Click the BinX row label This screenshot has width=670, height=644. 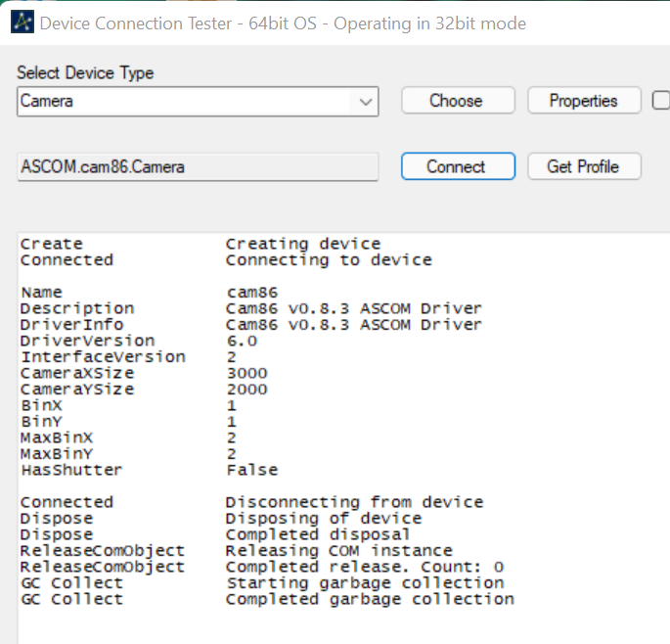pos(41,405)
